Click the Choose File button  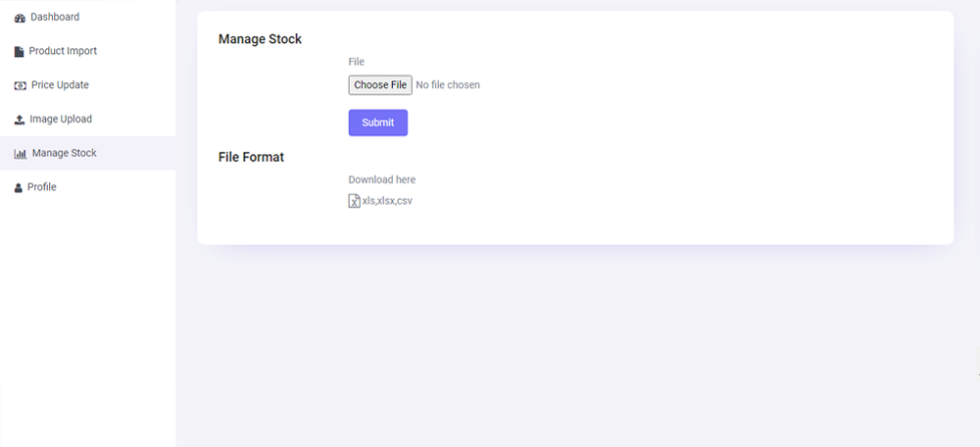click(x=380, y=85)
